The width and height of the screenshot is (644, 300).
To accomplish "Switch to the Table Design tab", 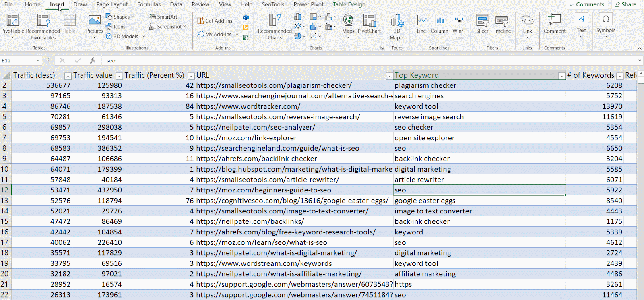I will (x=349, y=4).
